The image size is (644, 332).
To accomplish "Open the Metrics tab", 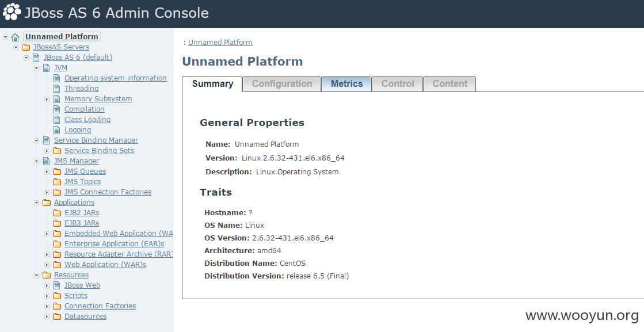I will point(346,83).
